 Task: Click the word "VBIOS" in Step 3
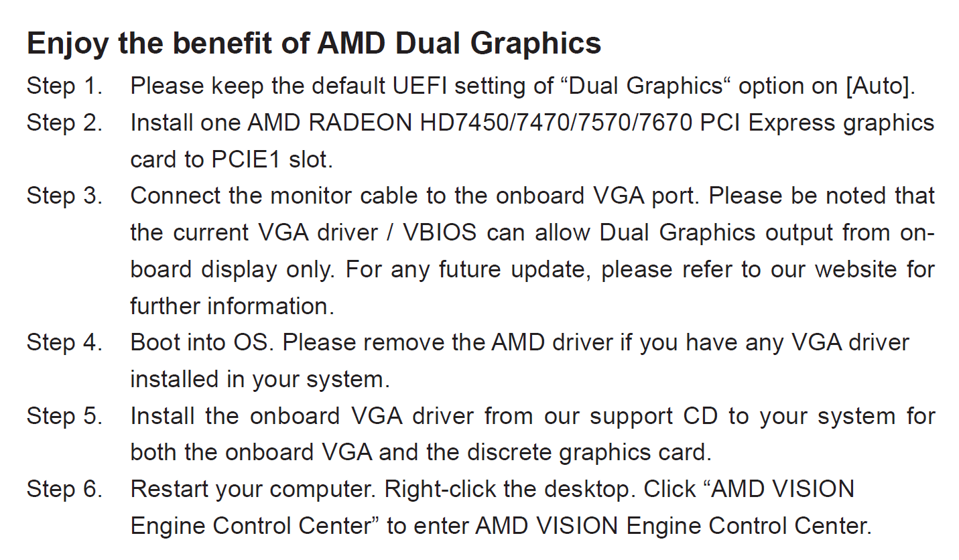440,233
